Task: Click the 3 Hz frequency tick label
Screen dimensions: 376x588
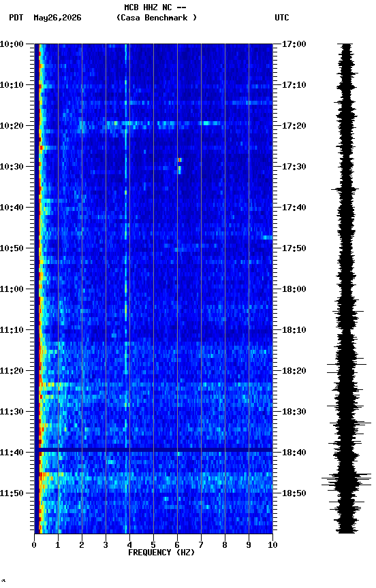Action: (106, 545)
